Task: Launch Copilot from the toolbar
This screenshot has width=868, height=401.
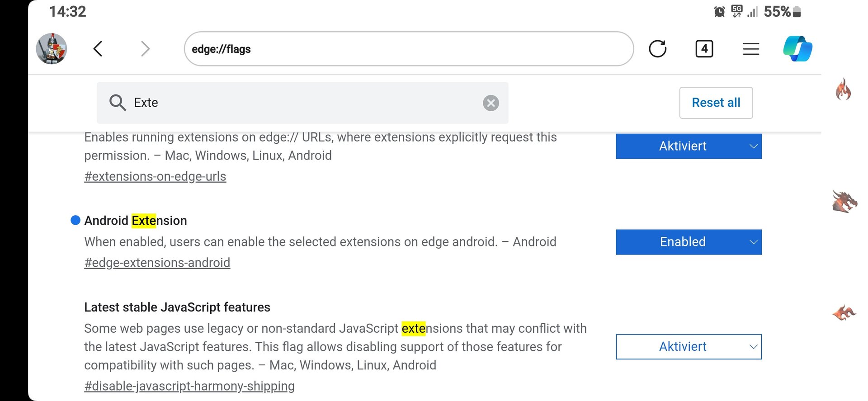Action: pos(797,49)
